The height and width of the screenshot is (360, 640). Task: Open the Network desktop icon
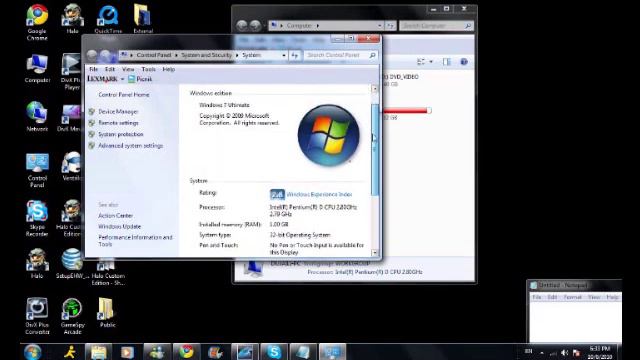pyautogui.click(x=37, y=117)
